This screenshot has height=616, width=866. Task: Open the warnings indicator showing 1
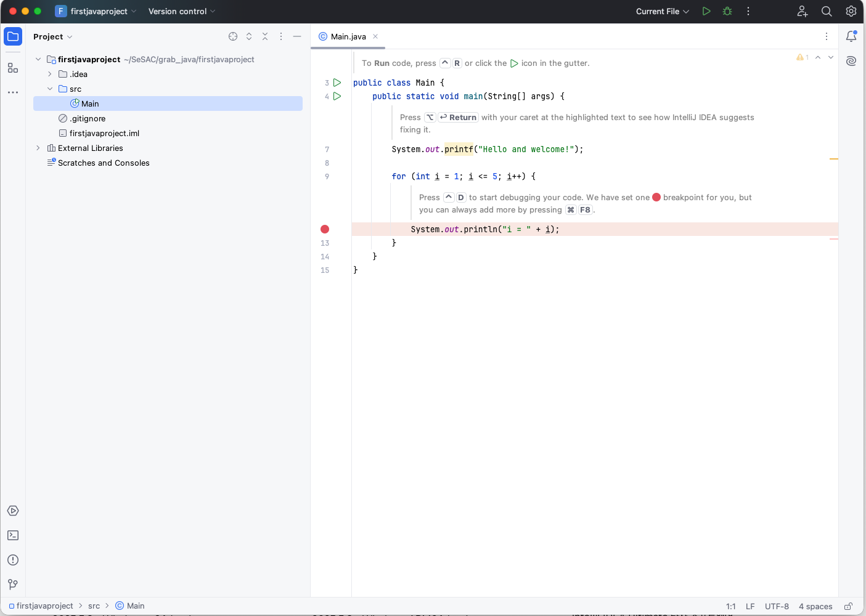click(x=803, y=57)
